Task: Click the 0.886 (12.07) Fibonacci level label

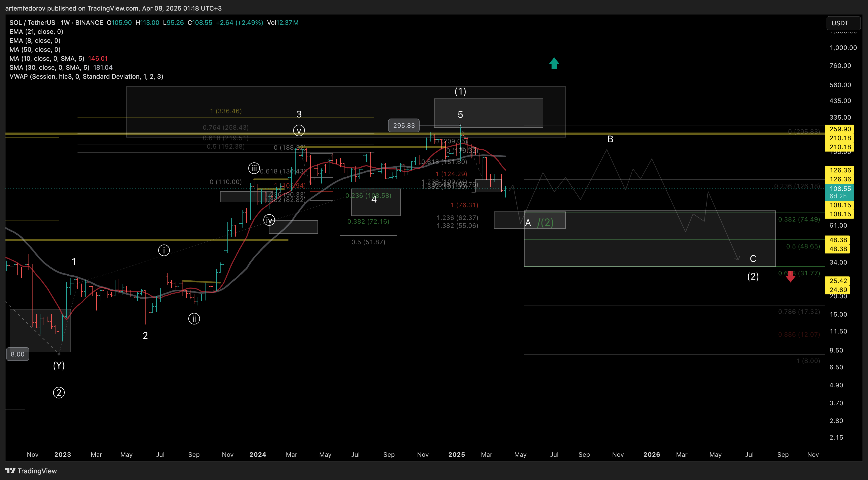Action: 799,335
